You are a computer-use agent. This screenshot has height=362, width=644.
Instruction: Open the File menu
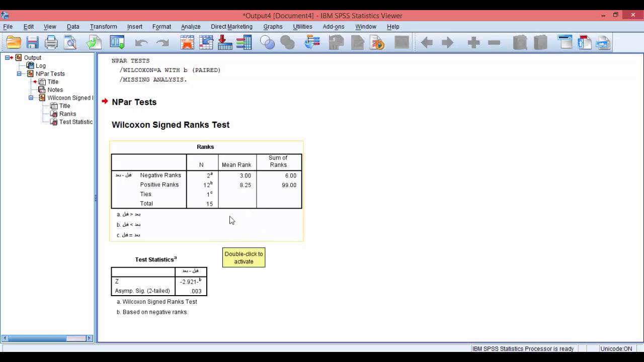coord(8,27)
